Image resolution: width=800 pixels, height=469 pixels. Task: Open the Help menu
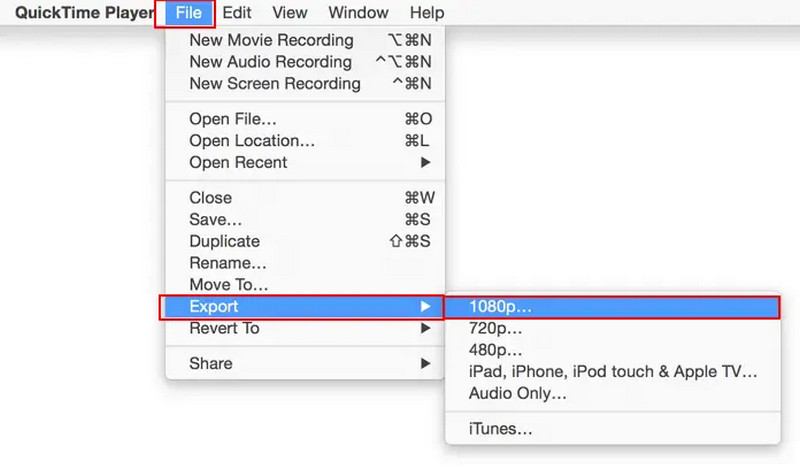pyautogui.click(x=427, y=13)
